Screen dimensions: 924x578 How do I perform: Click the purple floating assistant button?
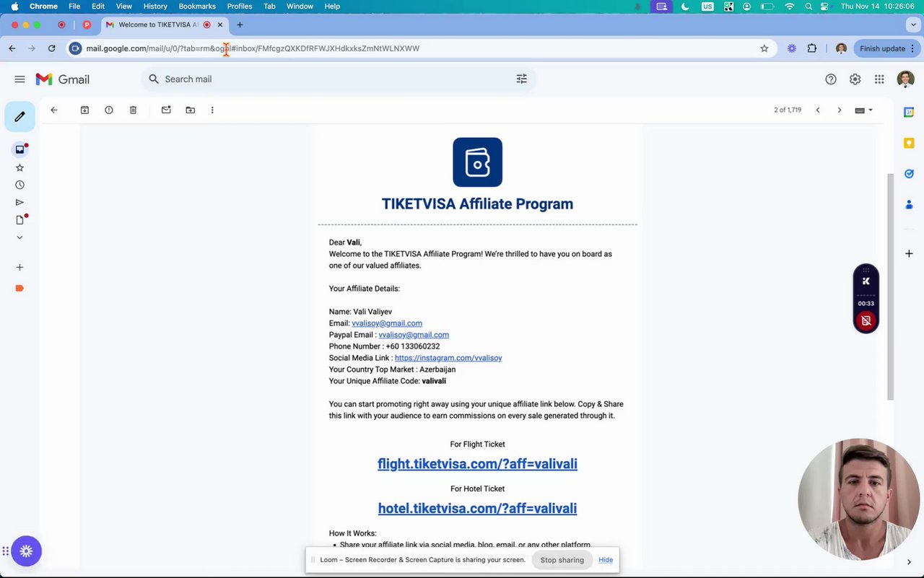click(x=26, y=551)
